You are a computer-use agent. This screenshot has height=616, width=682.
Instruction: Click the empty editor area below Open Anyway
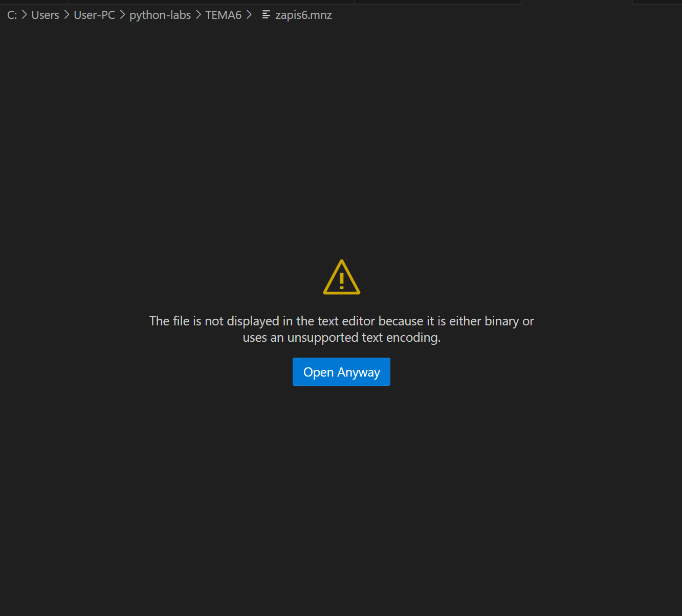point(341,486)
